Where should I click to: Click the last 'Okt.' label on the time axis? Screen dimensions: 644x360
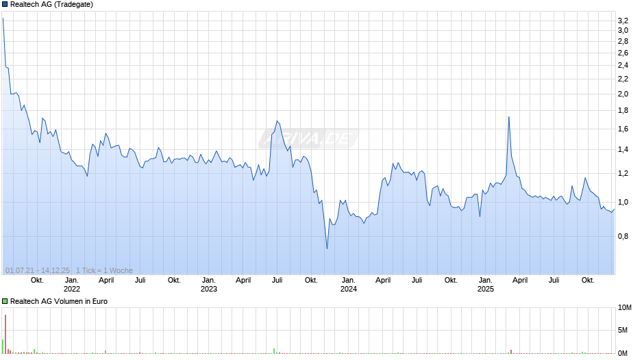click(x=588, y=280)
